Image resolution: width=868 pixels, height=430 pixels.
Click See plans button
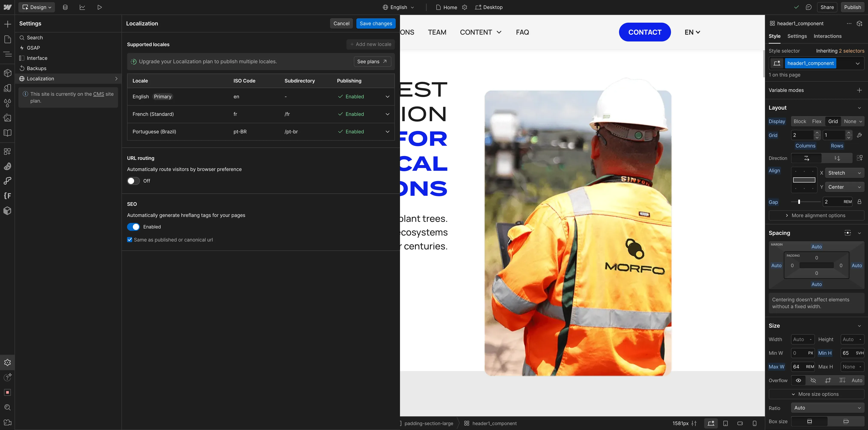372,61
